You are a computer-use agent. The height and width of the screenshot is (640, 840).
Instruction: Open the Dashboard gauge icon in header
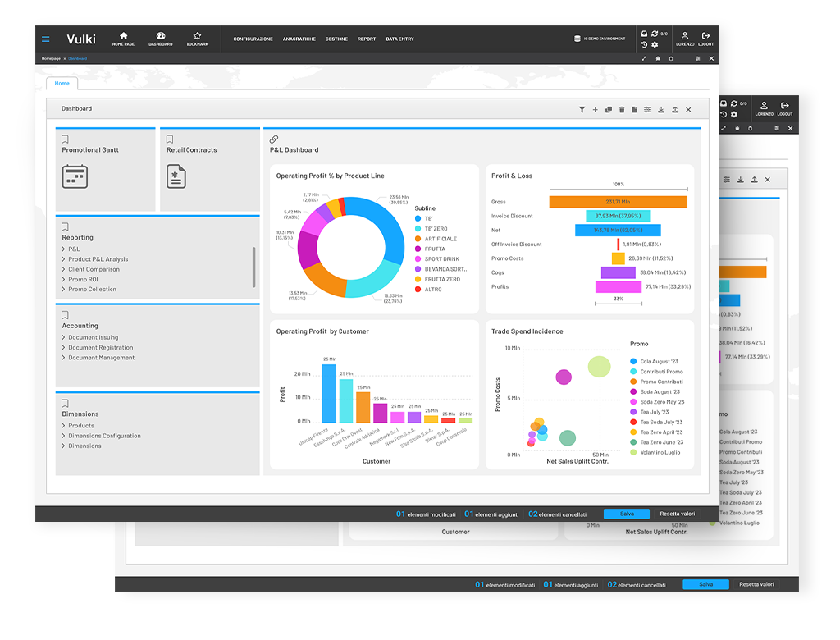(x=160, y=36)
